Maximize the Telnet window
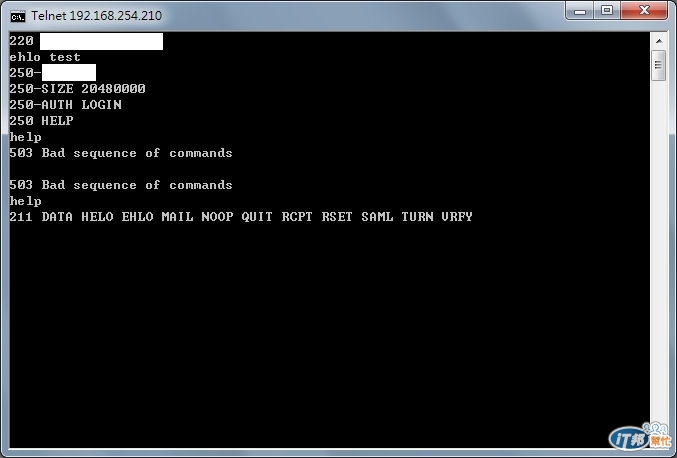Image resolution: width=677 pixels, height=458 pixels. [607, 11]
